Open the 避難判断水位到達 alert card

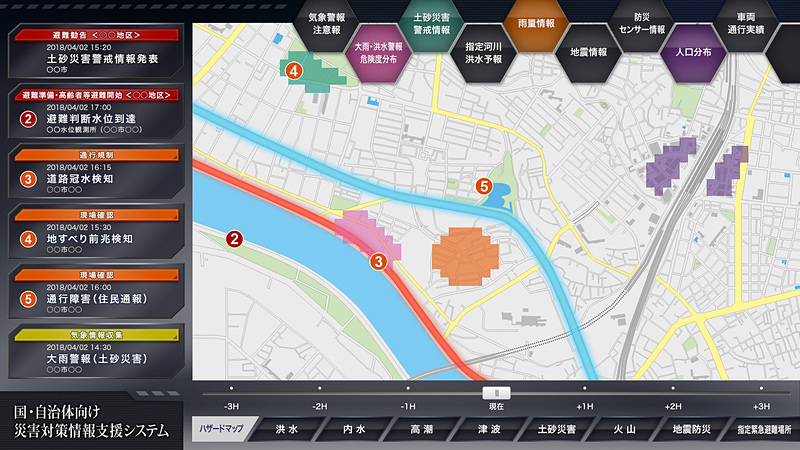tap(96, 111)
